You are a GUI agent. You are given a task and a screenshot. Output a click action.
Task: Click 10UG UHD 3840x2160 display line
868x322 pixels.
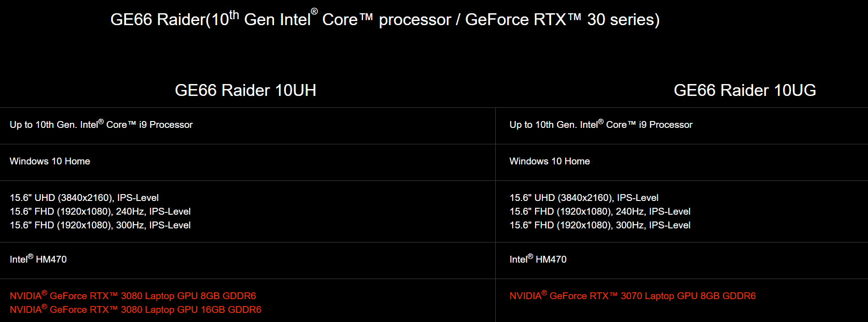coord(584,198)
